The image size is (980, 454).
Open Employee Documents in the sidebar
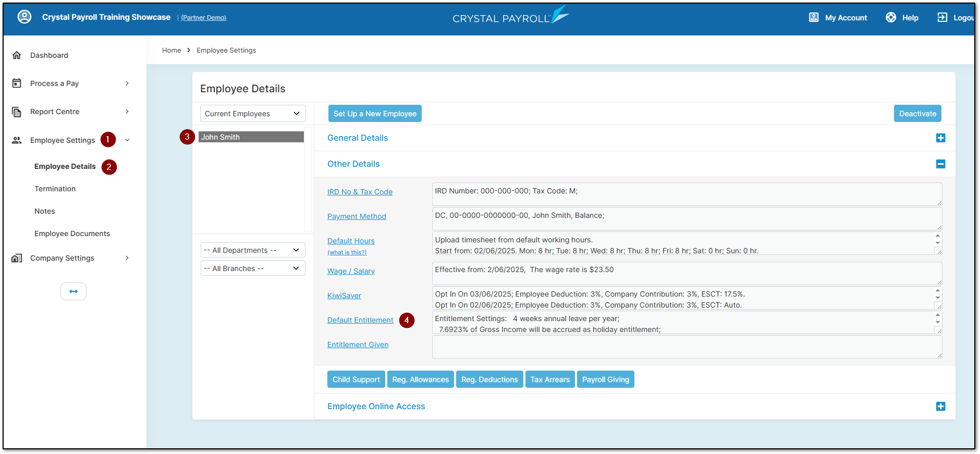tap(72, 234)
